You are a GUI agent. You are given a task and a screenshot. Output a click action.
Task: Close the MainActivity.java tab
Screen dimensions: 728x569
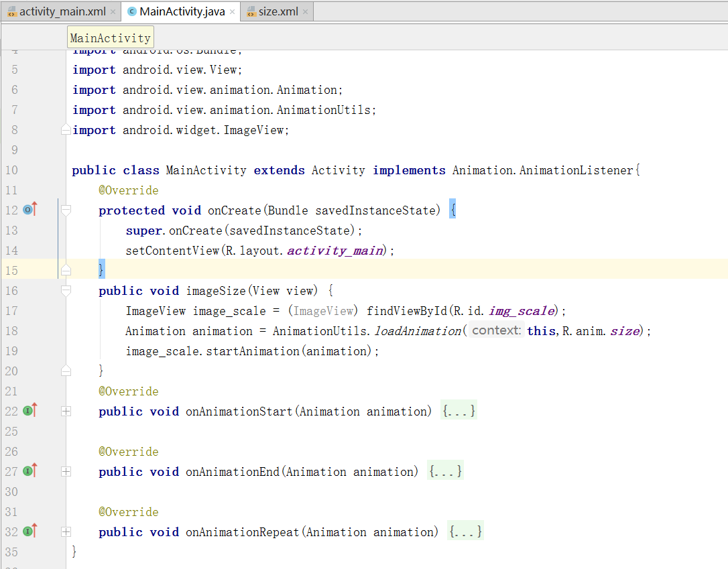coord(232,12)
